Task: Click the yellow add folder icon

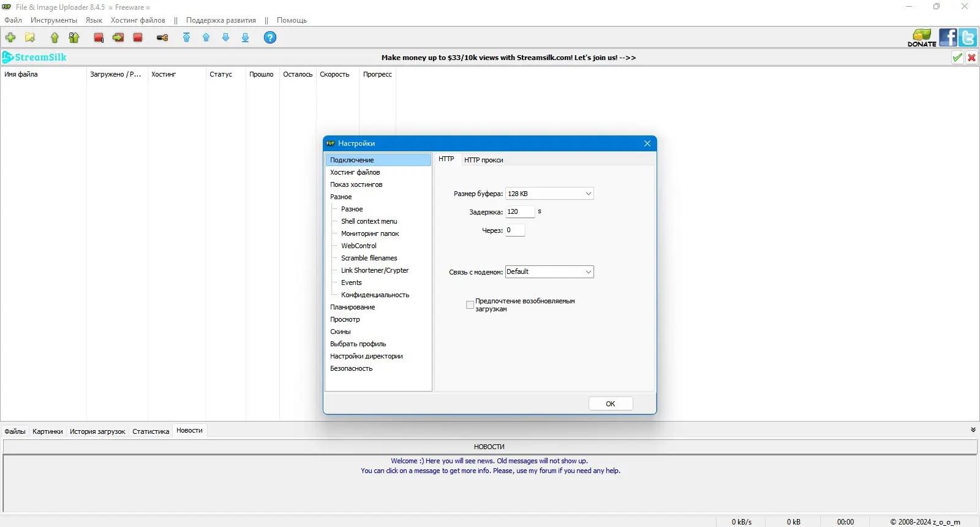Action: pyautogui.click(x=30, y=37)
